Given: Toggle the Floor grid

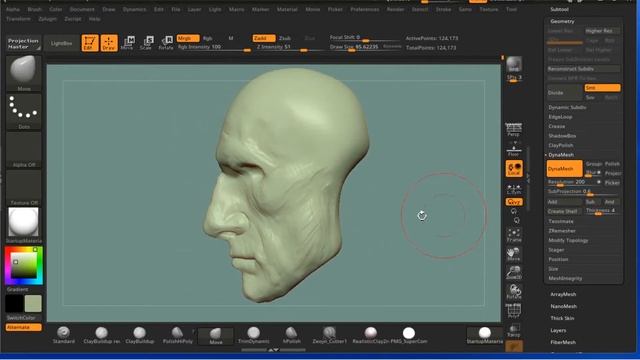Looking at the screenshot, I should [x=514, y=150].
